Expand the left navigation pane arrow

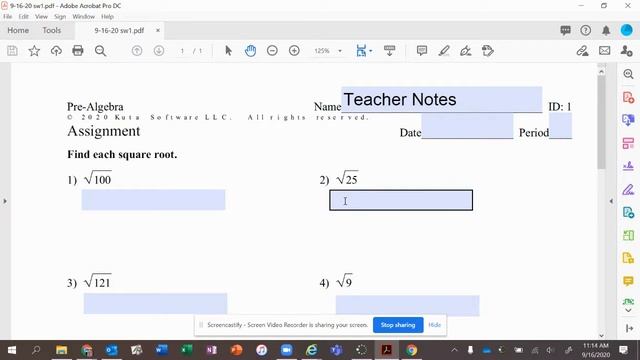(5, 201)
